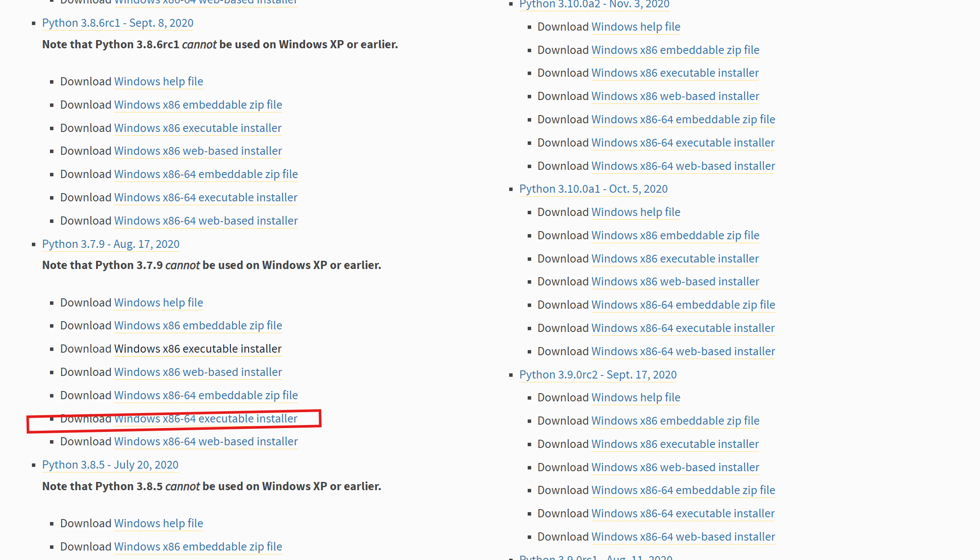Download Python 3.10.0a1 Windows x86-64 executable installer

683,328
